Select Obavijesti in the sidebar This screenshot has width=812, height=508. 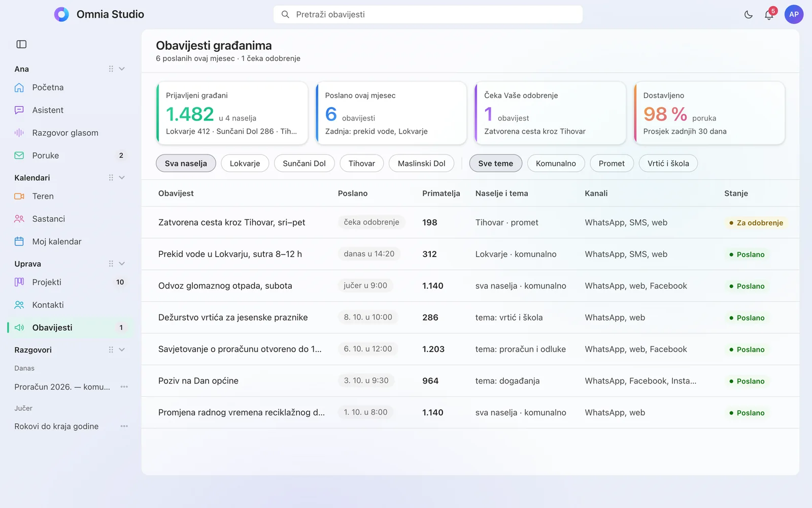coord(70,328)
